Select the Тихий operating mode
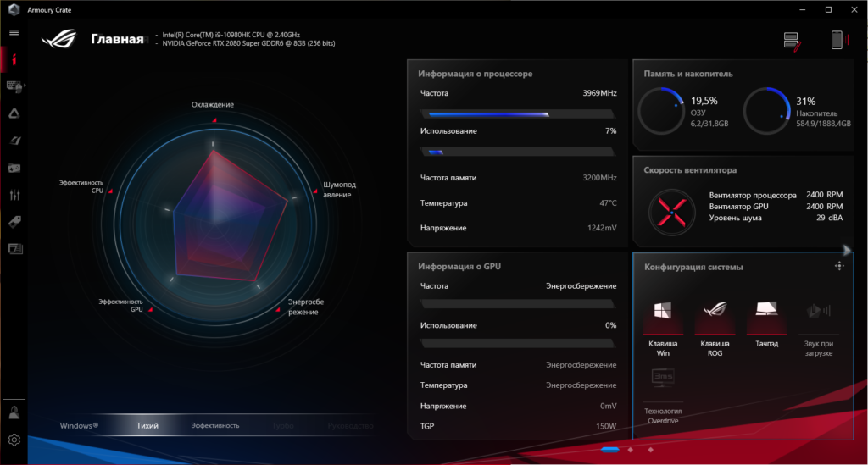The width and height of the screenshot is (868, 465). [147, 425]
